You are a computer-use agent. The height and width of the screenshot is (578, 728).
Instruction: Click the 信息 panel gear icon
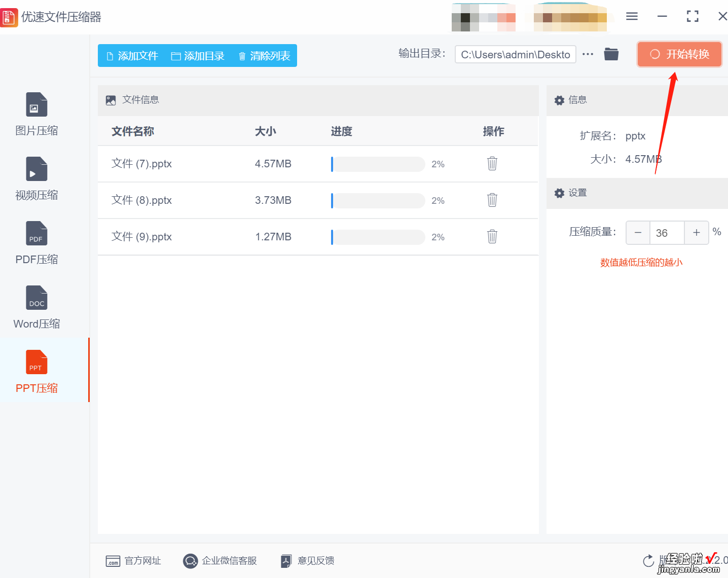coord(559,100)
